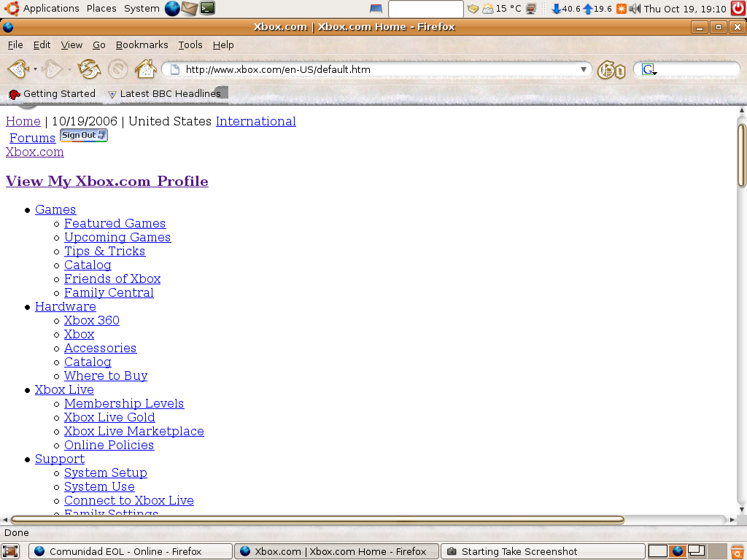
Task: Reload the page with the Reload icon
Action: click(x=89, y=69)
